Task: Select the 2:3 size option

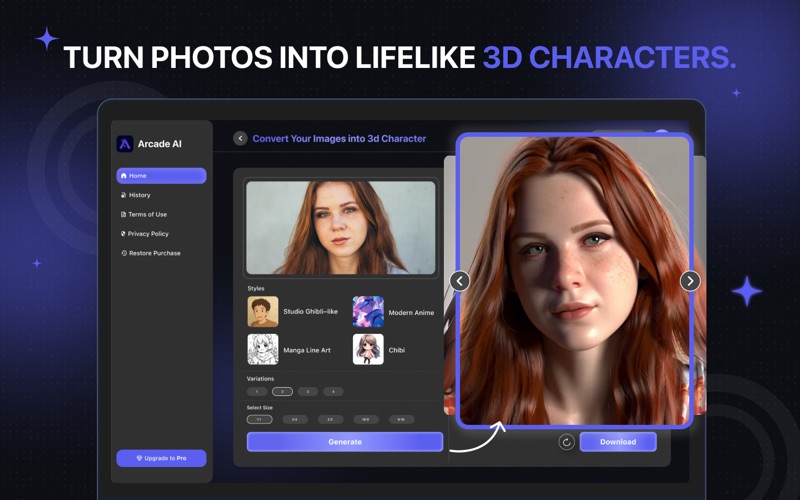Action: (331, 419)
